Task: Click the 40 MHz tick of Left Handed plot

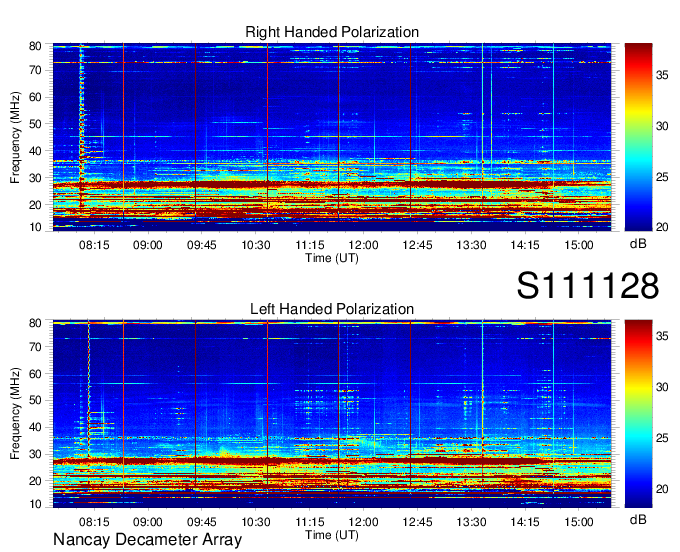Action: tap(35, 427)
